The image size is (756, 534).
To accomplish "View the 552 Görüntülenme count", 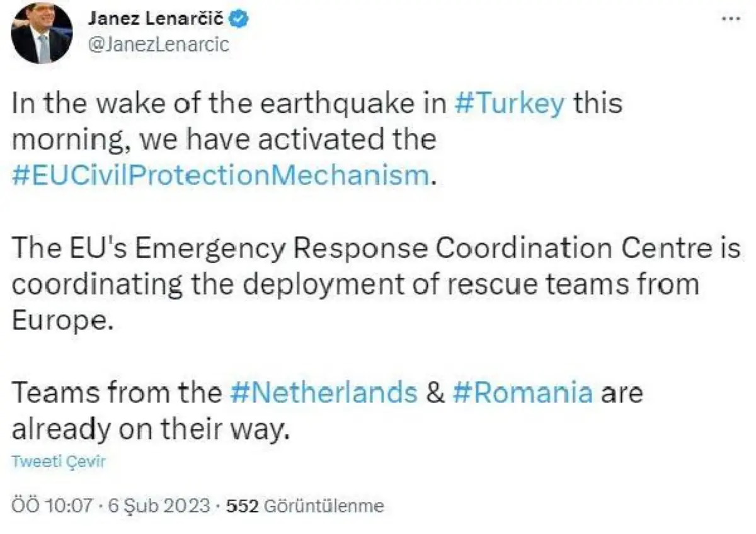I will 305,506.
